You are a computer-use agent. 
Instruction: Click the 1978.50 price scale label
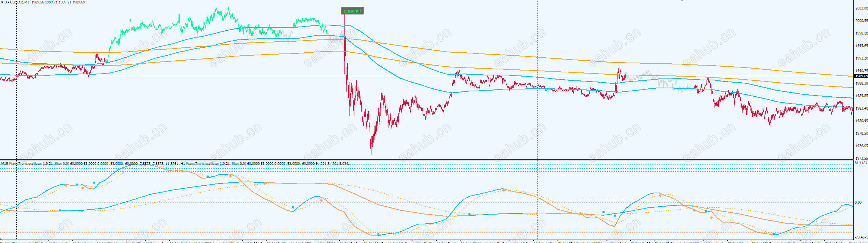coord(862,133)
